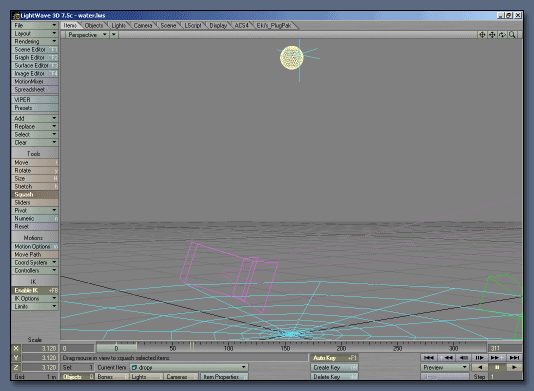Image resolution: width=534 pixels, height=391 pixels.
Task: Expand the Current Item dropdown
Action: (189, 367)
